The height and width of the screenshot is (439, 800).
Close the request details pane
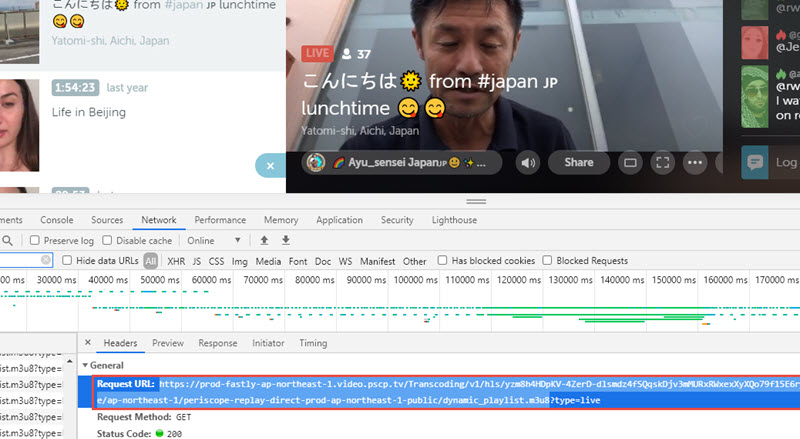tap(88, 343)
